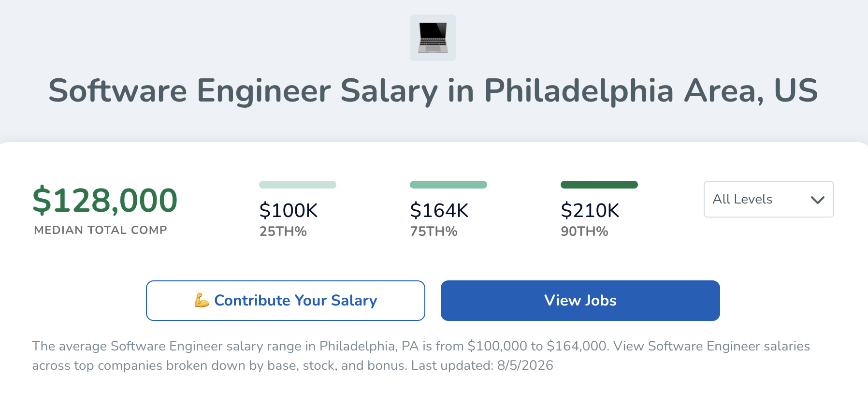Open the All Levels dropdown
The width and height of the screenshot is (868, 408).
[x=768, y=199]
